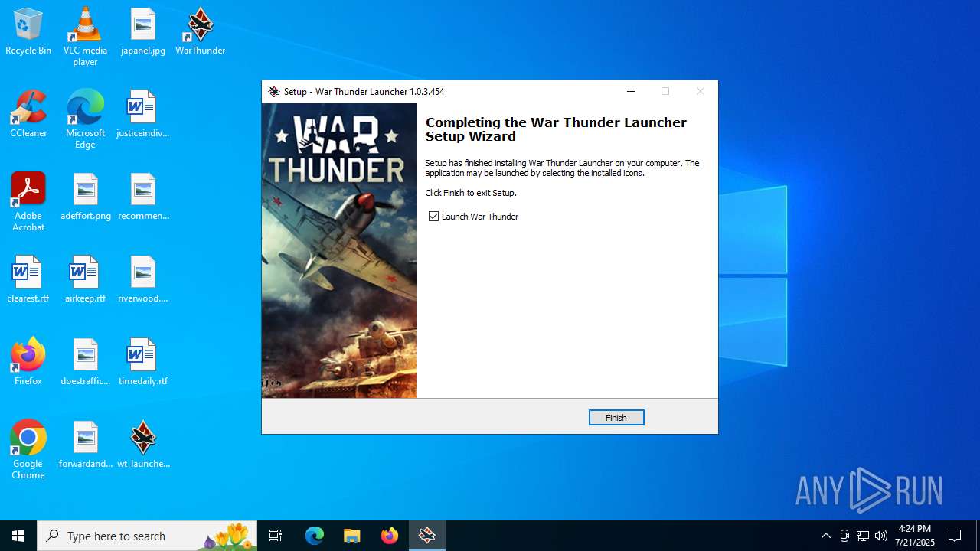Select the wt_launche... installer icon

(x=143, y=445)
